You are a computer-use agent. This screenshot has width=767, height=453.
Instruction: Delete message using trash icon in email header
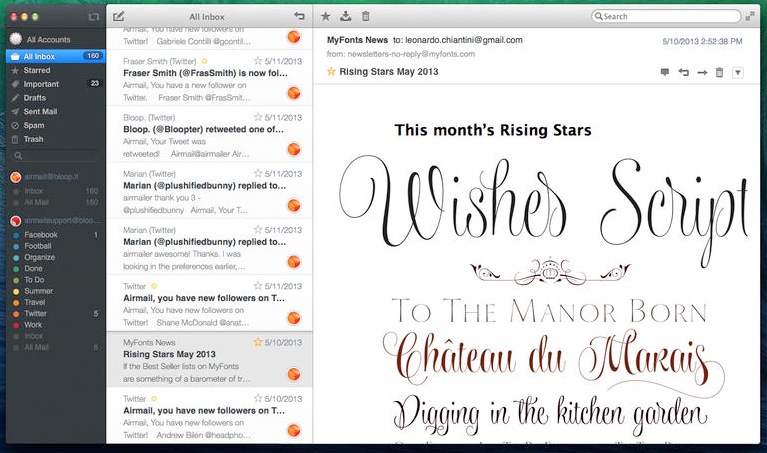pyautogui.click(x=719, y=72)
